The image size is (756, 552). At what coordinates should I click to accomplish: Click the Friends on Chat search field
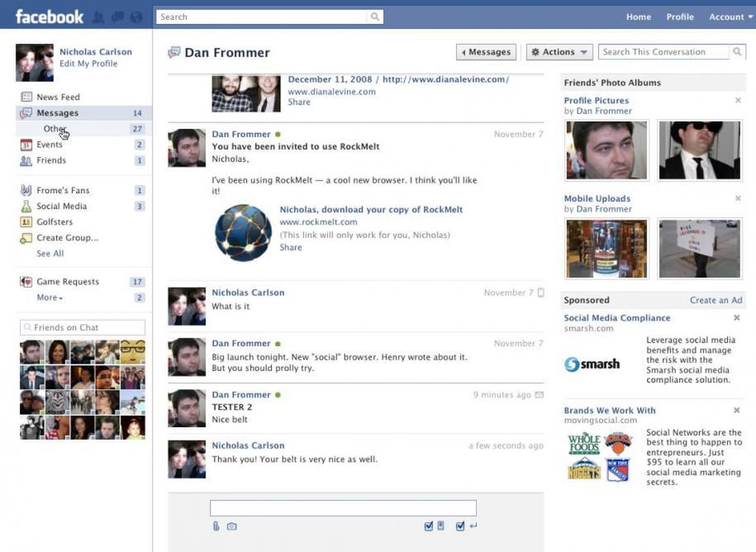pyautogui.click(x=83, y=327)
